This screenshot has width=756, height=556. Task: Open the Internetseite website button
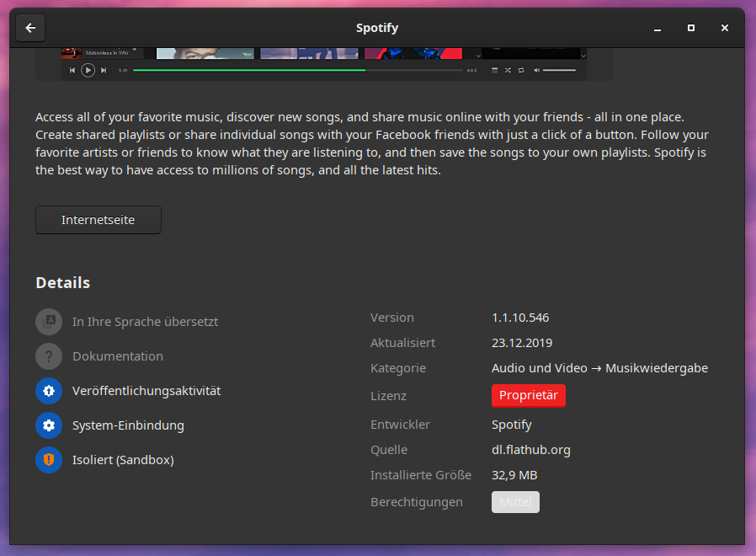(98, 220)
